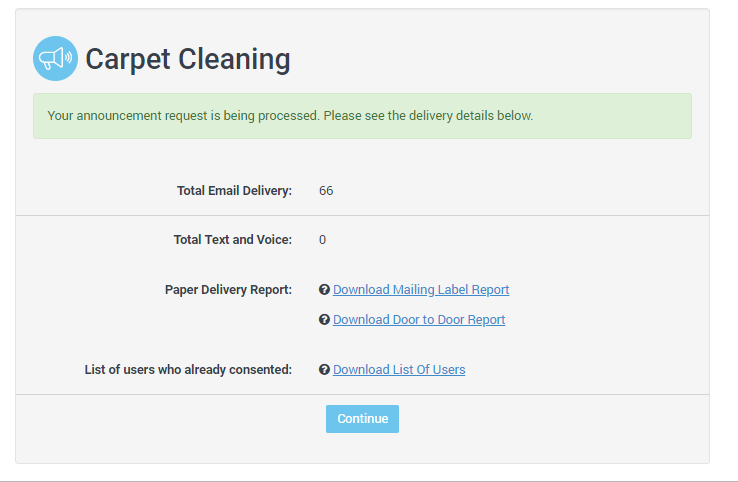
Task: Select the email delivery count 66
Action: pyautogui.click(x=326, y=190)
